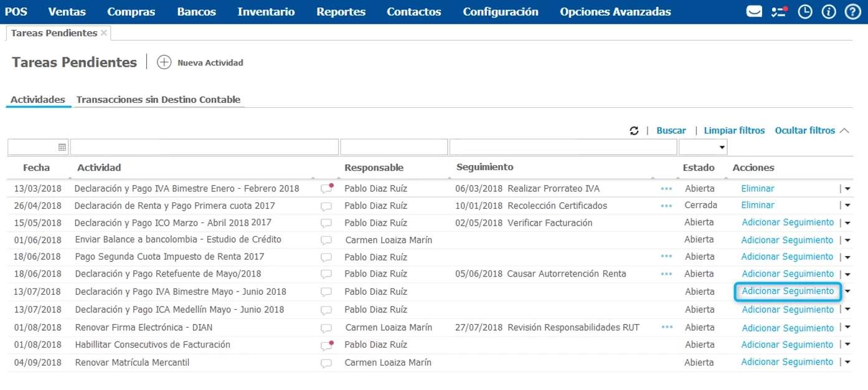Expand actions arrow for Declaración de Renta row

[x=847, y=206]
